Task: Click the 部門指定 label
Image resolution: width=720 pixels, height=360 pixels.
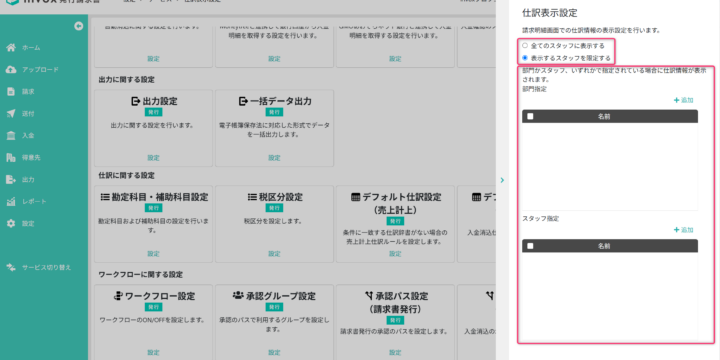Action: (534, 89)
